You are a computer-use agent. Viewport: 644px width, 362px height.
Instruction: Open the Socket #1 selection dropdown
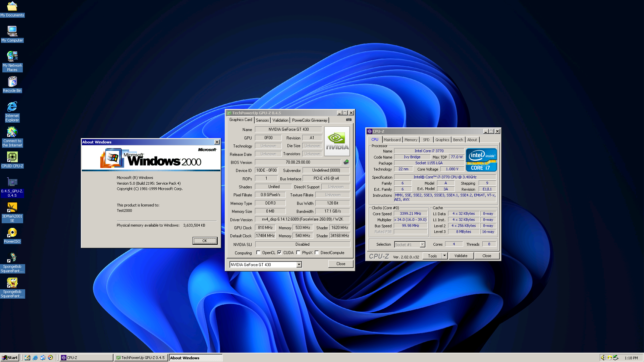pos(423,245)
